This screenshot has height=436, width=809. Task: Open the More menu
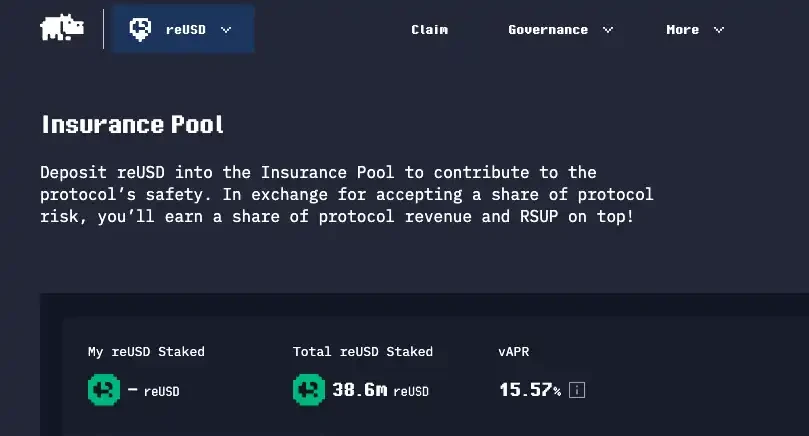pyautogui.click(x=682, y=30)
